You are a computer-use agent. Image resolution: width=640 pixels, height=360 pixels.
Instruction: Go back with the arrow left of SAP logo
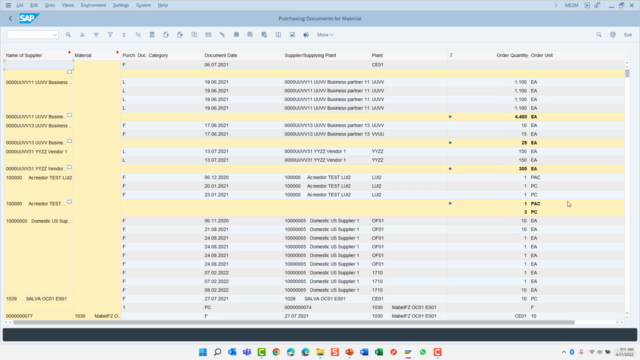11,18
